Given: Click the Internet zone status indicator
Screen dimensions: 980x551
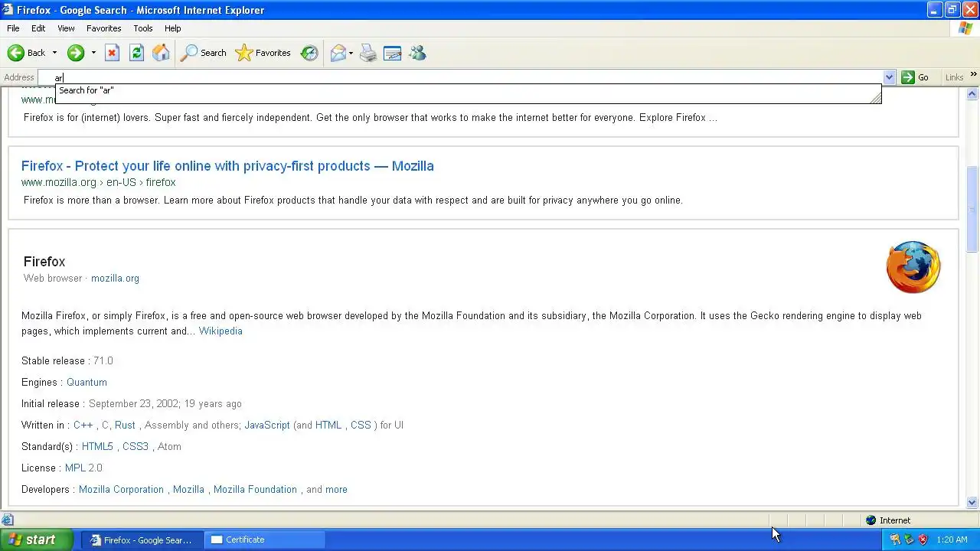Looking at the screenshot, I should click(x=888, y=520).
